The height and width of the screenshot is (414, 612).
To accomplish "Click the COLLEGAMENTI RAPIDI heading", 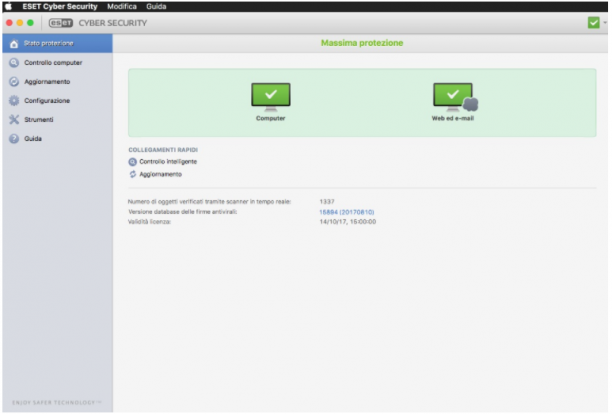I will click(x=163, y=150).
